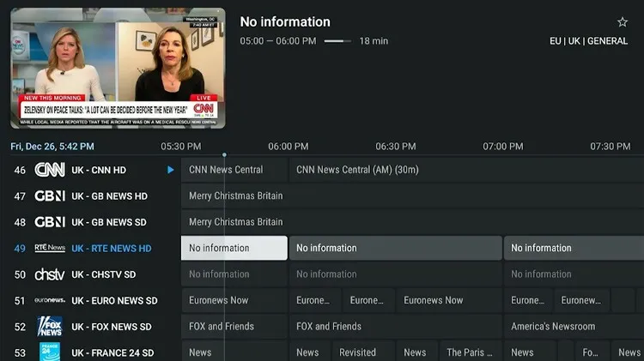Click the current time marker on the timeline
644x361 pixels.
(x=224, y=154)
